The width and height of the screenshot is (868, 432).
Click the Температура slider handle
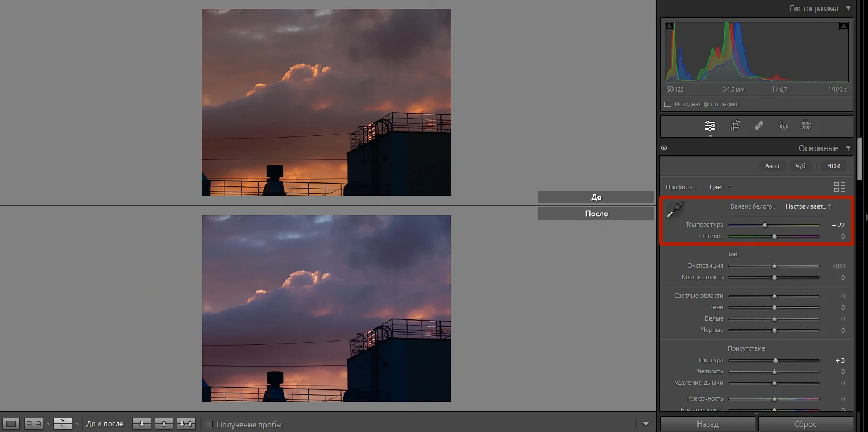pyautogui.click(x=765, y=225)
